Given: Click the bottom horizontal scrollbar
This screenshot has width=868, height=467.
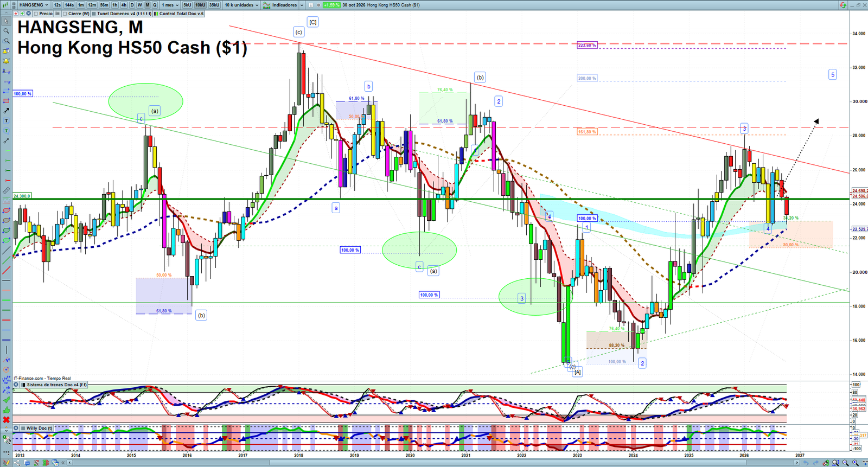Looking at the screenshot, I should tap(434, 463).
